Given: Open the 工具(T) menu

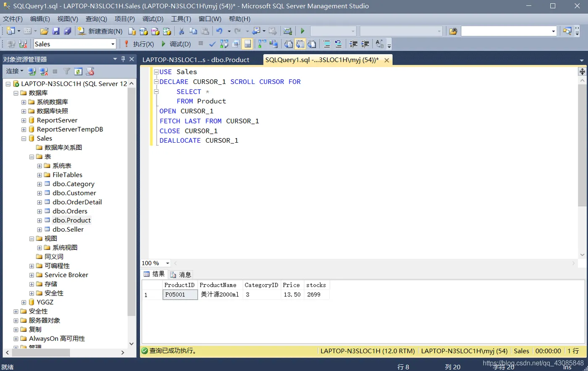Looking at the screenshot, I should (181, 19).
